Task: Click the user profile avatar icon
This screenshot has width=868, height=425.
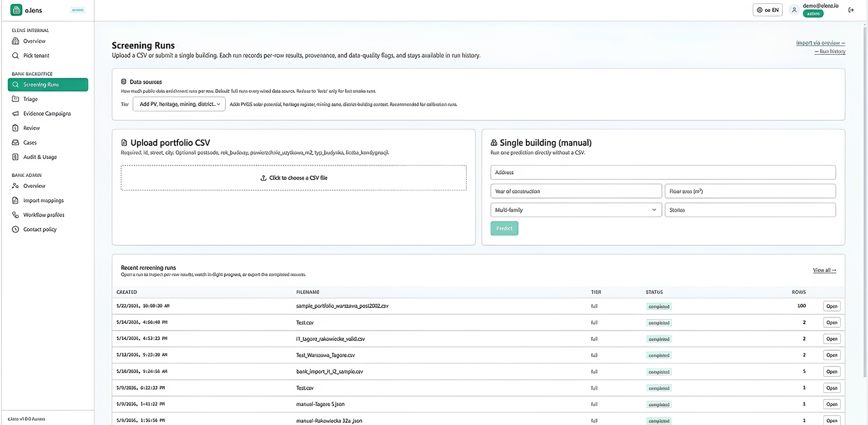Action: (794, 10)
